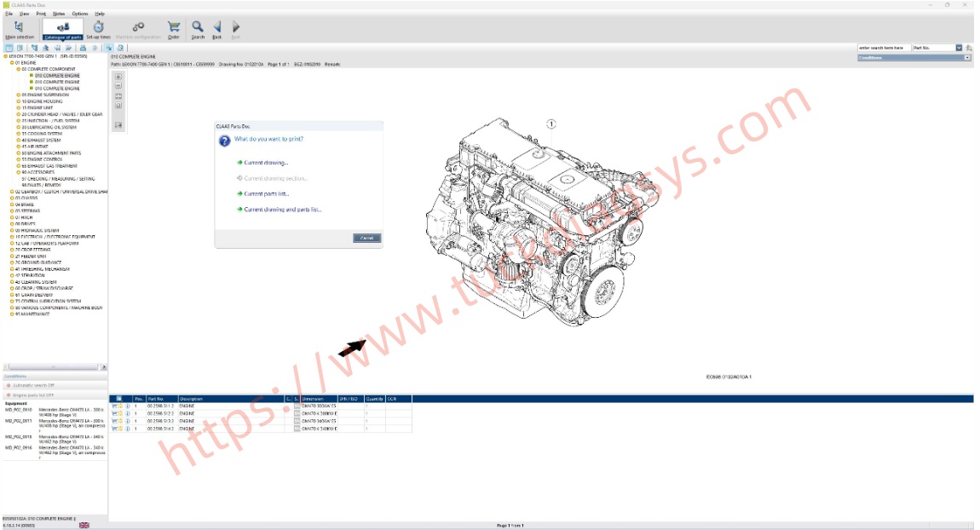
Task: Click the double-left arrows icon in the small toolbar
Action: pyautogui.click(x=57, y=48)
